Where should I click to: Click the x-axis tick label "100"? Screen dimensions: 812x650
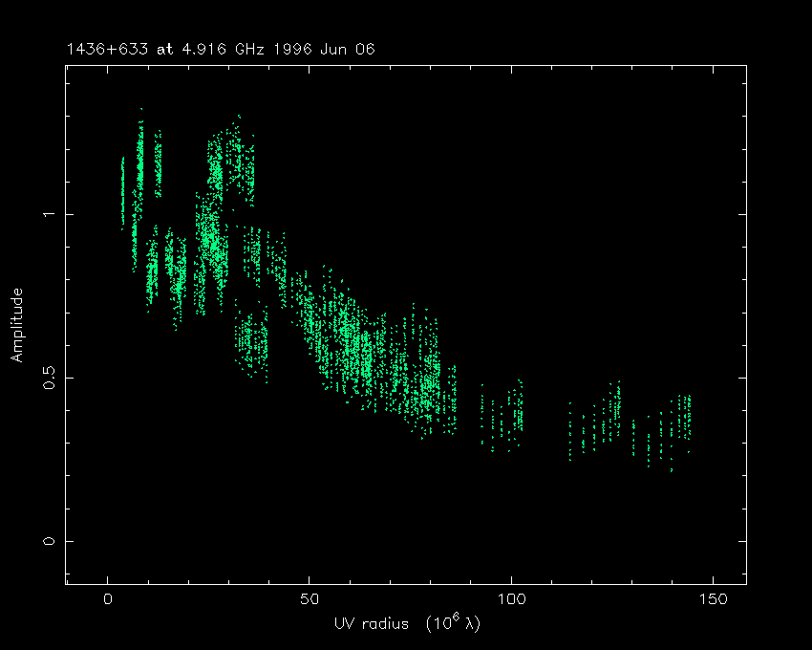(x=511, y=600)
